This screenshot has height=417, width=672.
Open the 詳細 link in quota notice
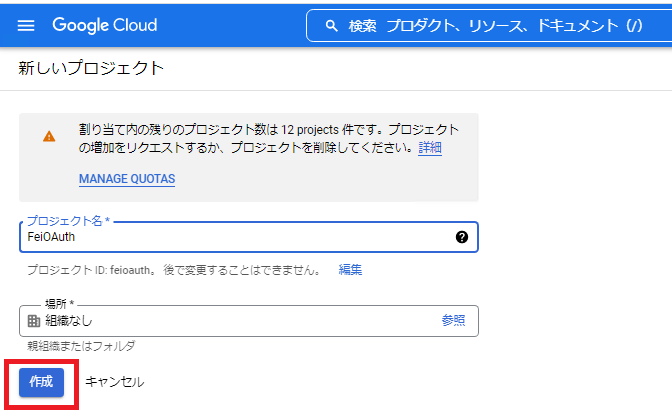pyautogui.click(x=430, y=147)
